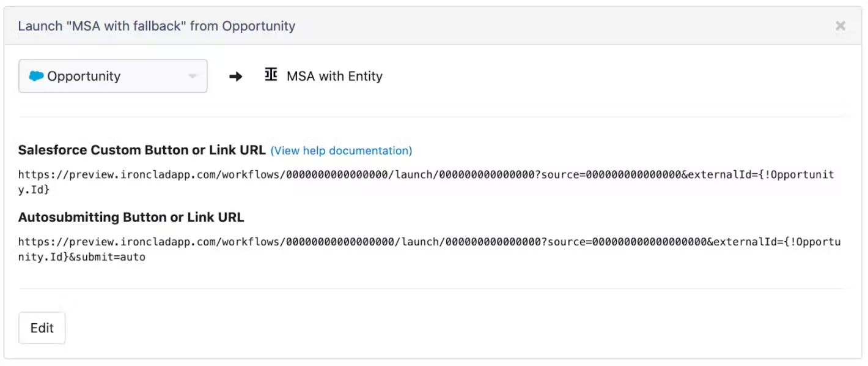The image size is (868, 366).
Task: Close the launch dialog with the X
Action: pyautogui.click(x=840, y=26)
